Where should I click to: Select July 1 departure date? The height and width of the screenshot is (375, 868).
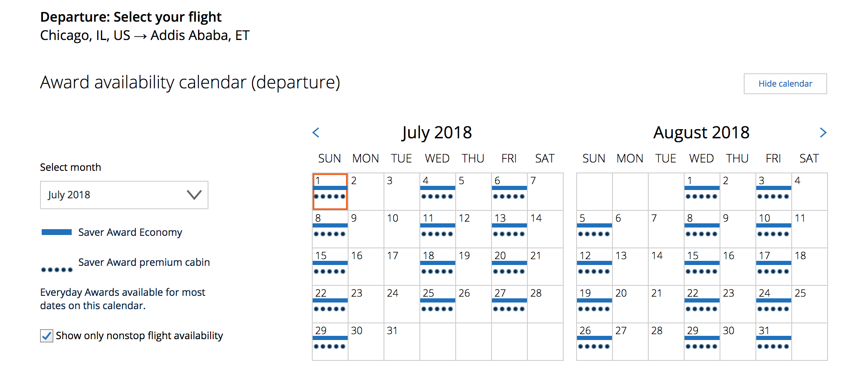coord(330,191)
